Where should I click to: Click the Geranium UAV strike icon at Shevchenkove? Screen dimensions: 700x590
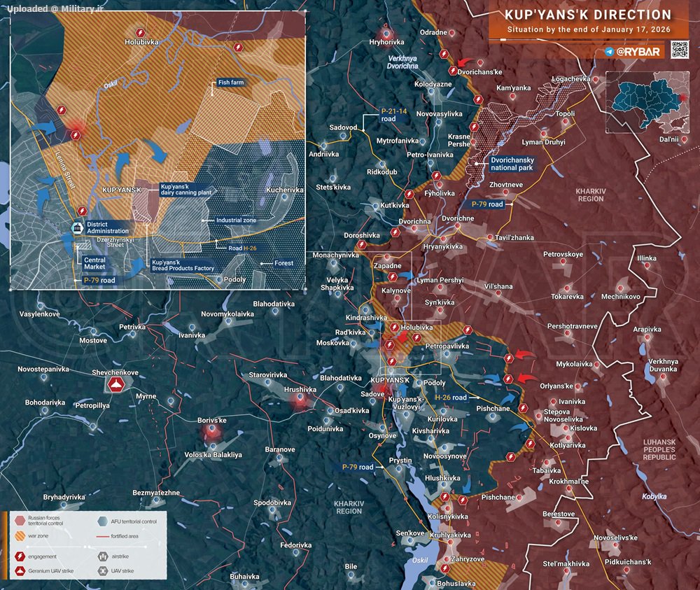tap(116, 384)
